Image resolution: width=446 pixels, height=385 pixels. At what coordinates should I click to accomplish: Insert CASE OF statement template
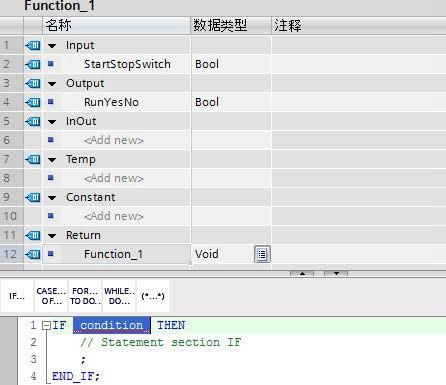(x=51, y=296)
